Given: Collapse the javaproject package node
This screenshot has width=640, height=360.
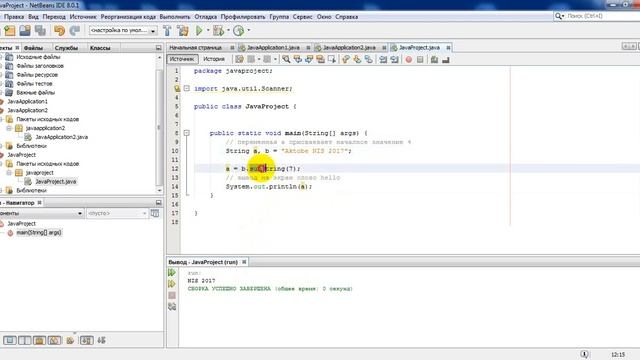Looking at the screenshot, I should tap(9, 173).
